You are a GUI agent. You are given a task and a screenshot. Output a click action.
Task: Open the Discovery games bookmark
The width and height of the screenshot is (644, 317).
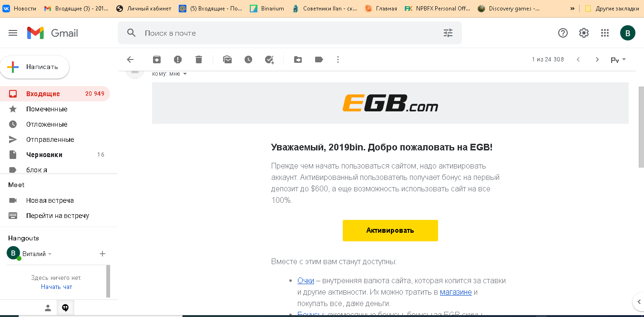click(510, 9)
